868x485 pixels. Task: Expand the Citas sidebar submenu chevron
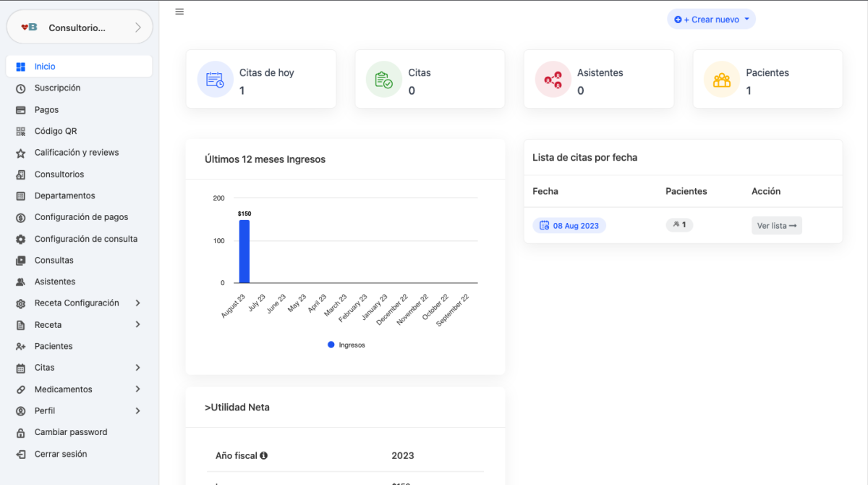[137, 368]
